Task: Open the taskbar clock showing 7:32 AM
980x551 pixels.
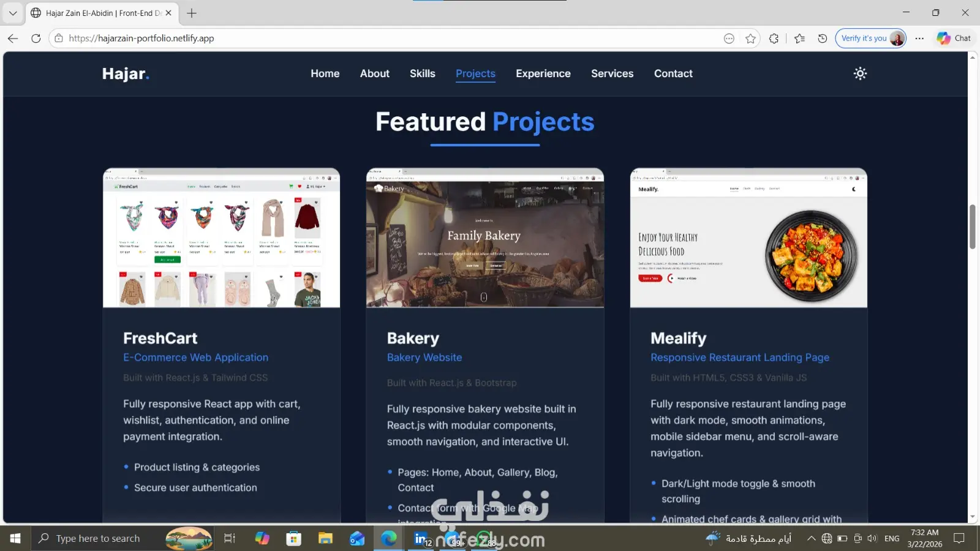Action: pyautogui.click(x=925, y=538)
